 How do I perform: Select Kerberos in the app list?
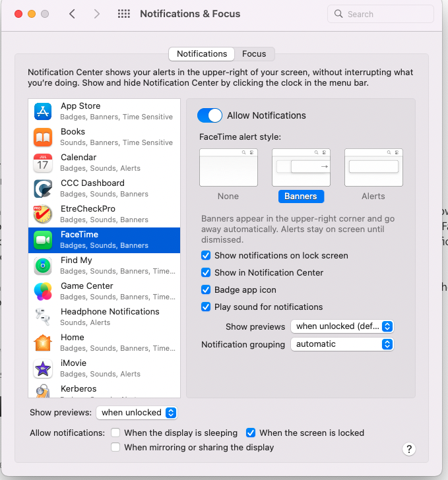[x=104, y=390]
